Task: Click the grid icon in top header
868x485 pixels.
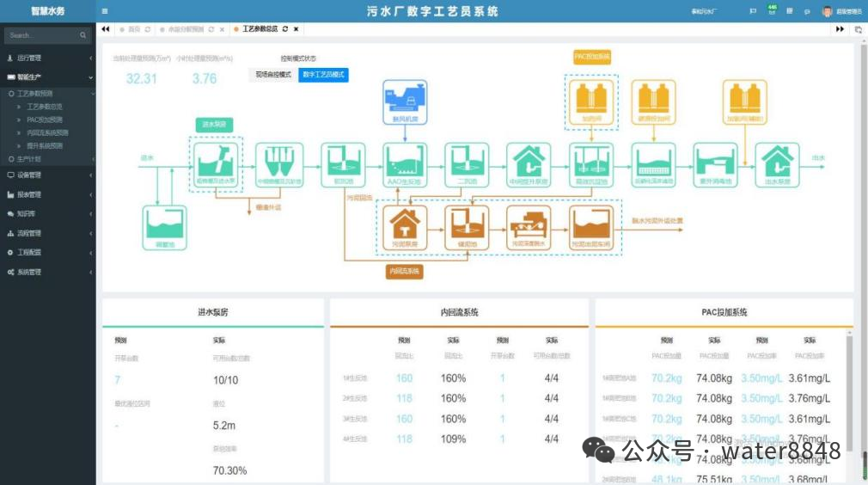Action: 790,11
